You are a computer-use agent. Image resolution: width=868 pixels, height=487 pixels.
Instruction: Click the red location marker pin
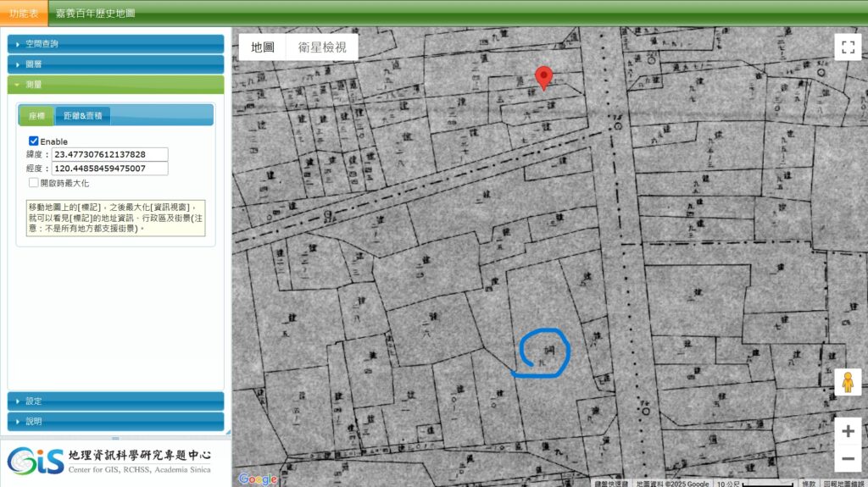pos(544,77)
